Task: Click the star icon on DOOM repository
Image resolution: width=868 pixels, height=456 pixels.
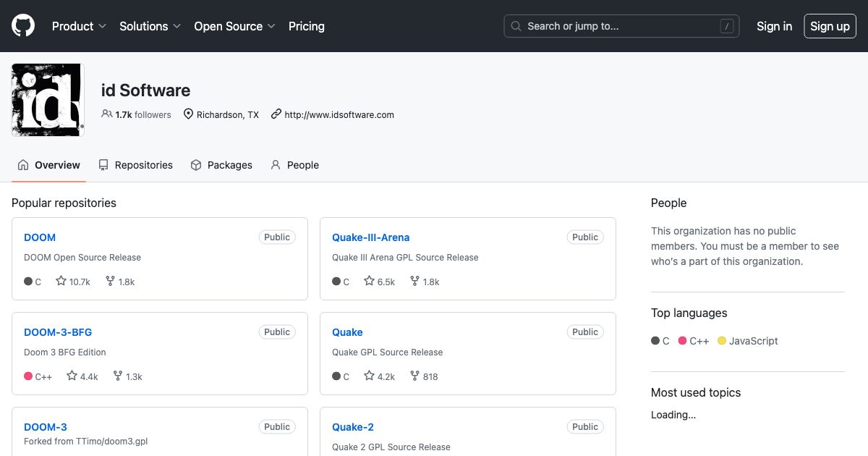Action: (x=61, y=282)
